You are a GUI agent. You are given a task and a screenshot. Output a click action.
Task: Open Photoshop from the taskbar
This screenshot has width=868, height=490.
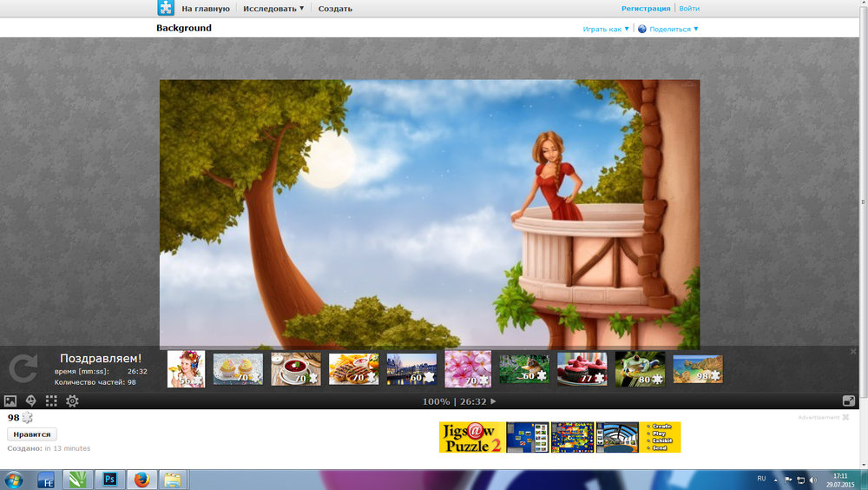click(x=110, y=479)
